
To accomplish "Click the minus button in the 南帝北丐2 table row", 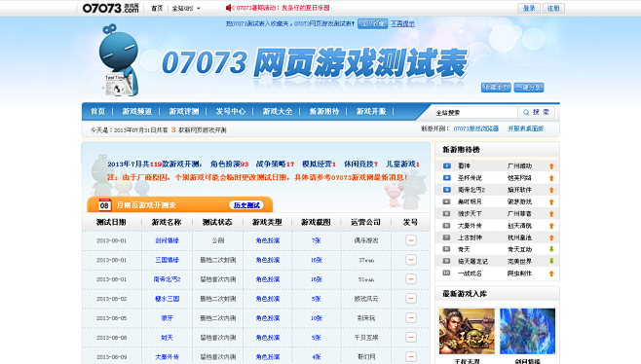I will 411,279.
